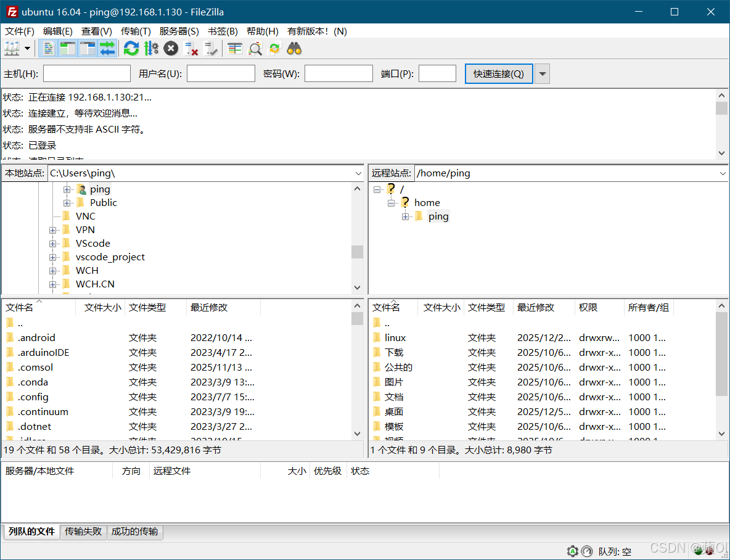Open the 查看(V) menu

click(x=96, y=31)
